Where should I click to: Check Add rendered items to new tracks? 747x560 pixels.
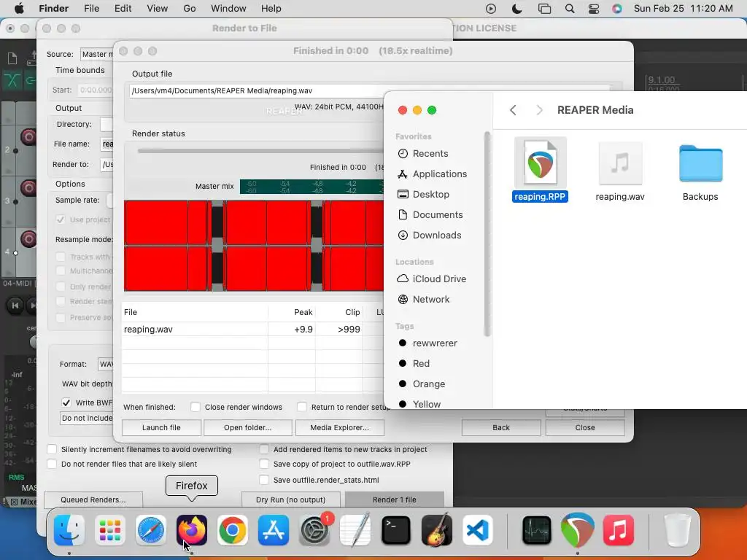[x=264, y=449]
